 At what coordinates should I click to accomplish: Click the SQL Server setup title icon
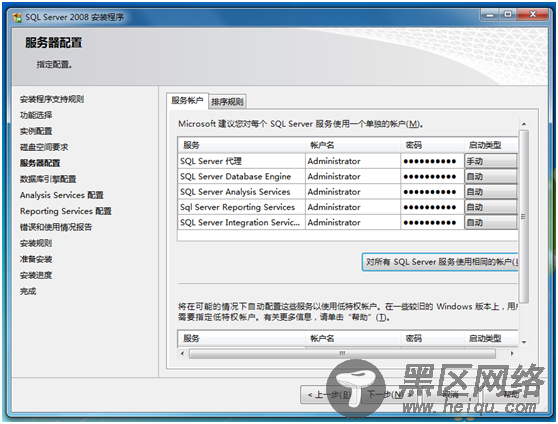coord(17,17)
